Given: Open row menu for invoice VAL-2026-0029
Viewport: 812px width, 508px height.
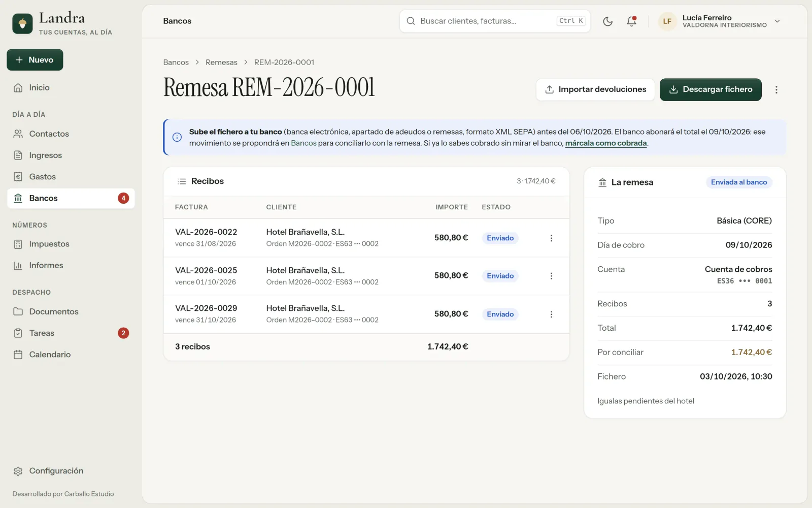Looking at the screenshot, I should coord(551,314).
